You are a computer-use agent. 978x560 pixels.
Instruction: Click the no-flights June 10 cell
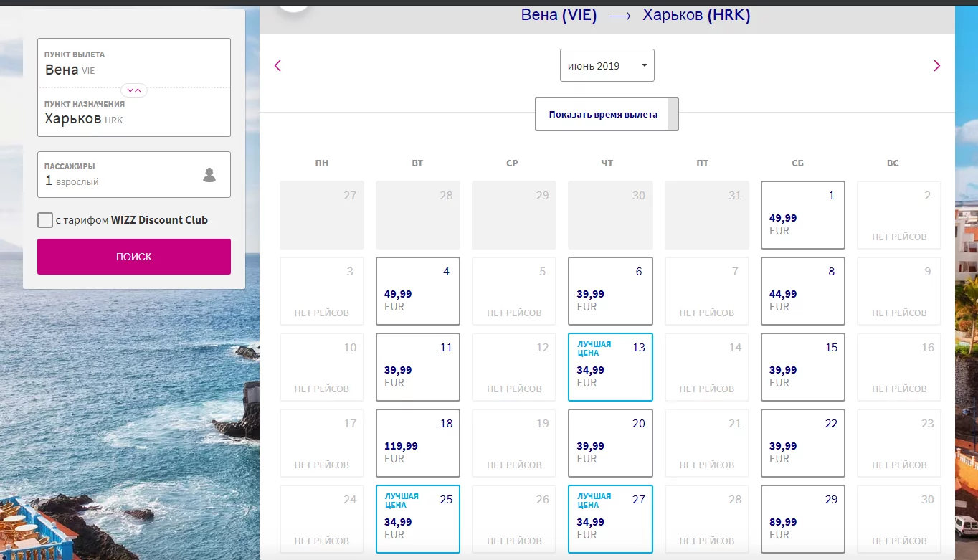pyautogui.click(x=322, y=367)
